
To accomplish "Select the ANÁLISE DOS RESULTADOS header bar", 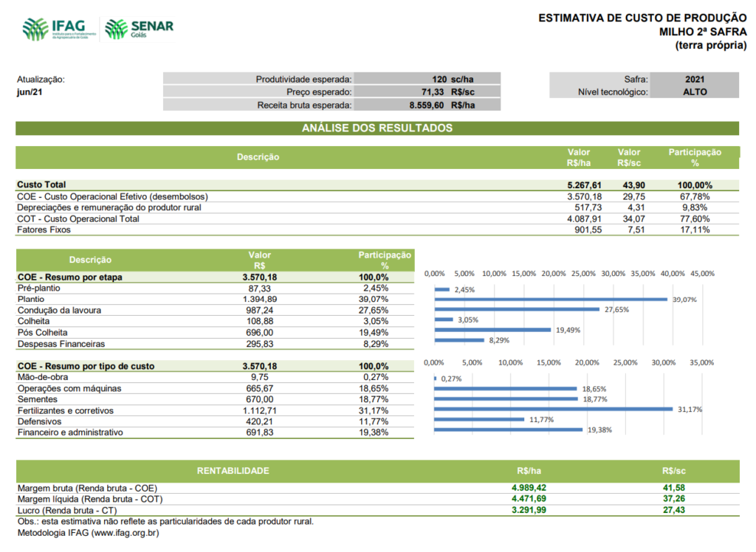I will 377,128.
